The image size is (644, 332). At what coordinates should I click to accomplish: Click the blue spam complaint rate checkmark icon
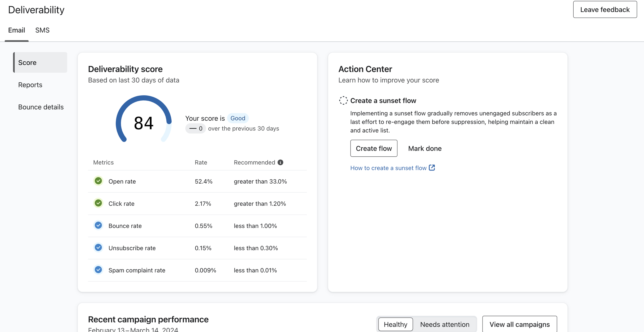pyautogui.click(x=98, y=269)
